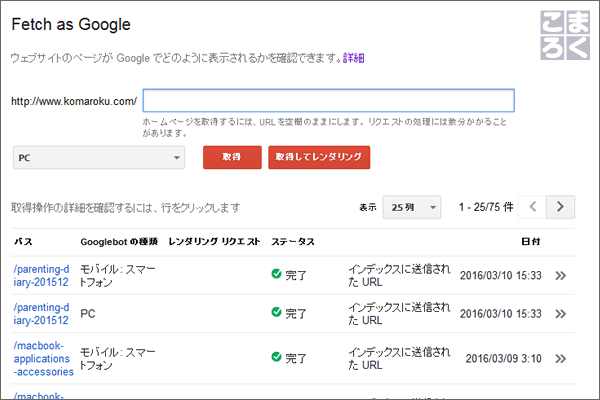Viewport: 600px width, 400px height.
Task: Click green 完了 check icon in PC row
Action: (276, 312)
